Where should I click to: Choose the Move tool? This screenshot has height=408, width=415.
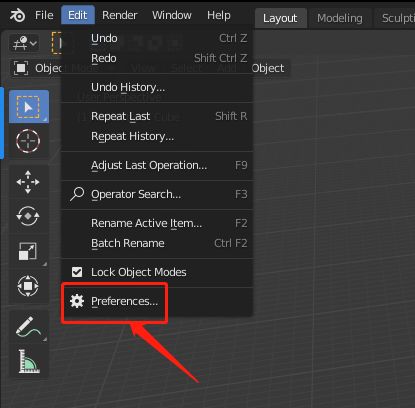click(x=28, y=182)
